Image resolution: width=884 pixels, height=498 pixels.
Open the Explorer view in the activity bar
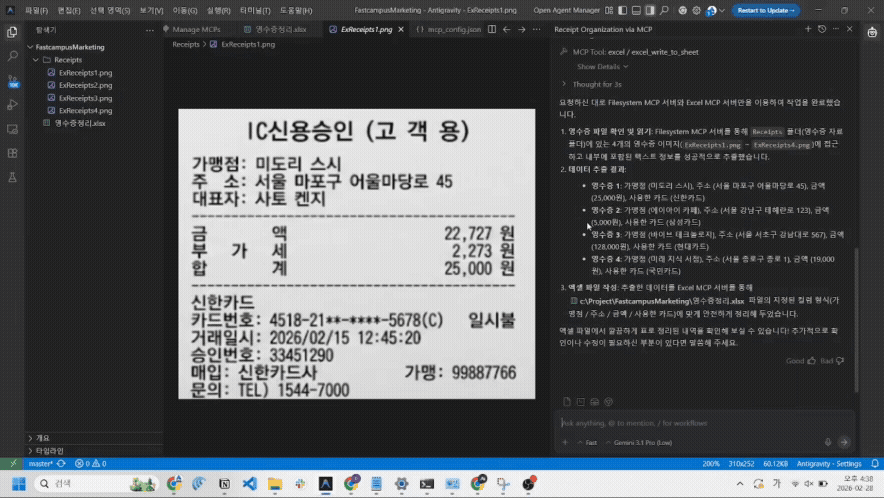click(12, 32)
